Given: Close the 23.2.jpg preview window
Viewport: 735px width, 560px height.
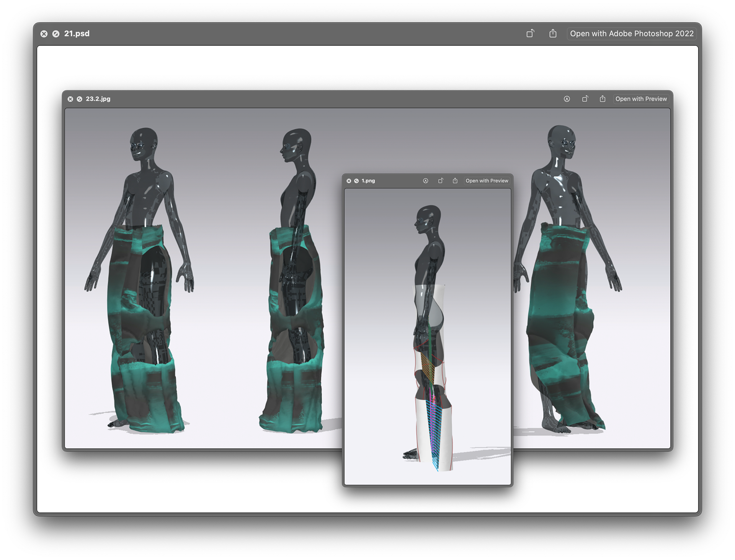Looking at the screenshot, I should pyautogui.click(x=70, y=99).
